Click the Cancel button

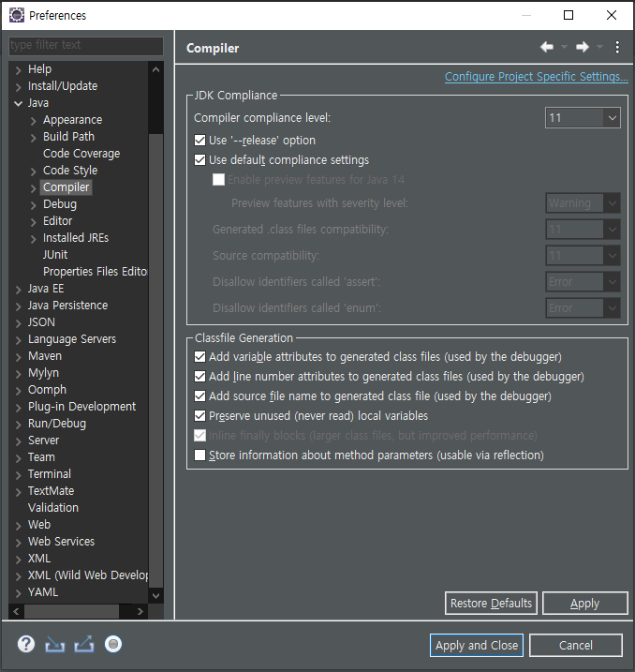tap(575, 645)
